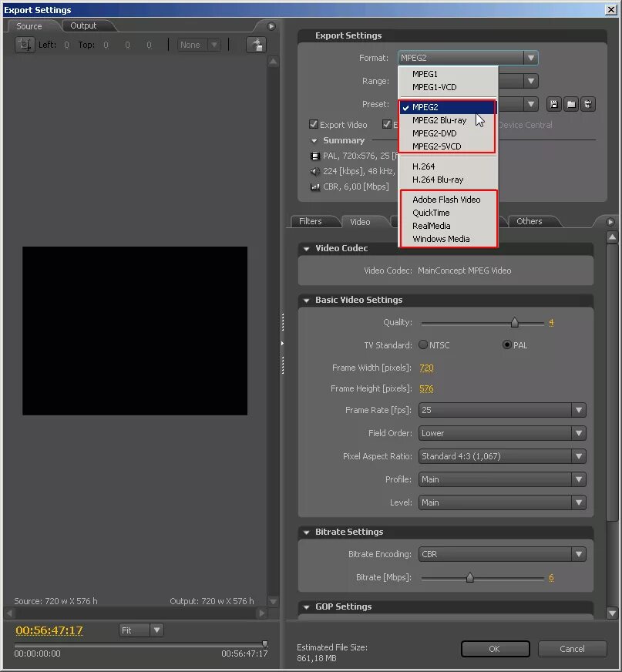Click the Quality value 4

551,322
